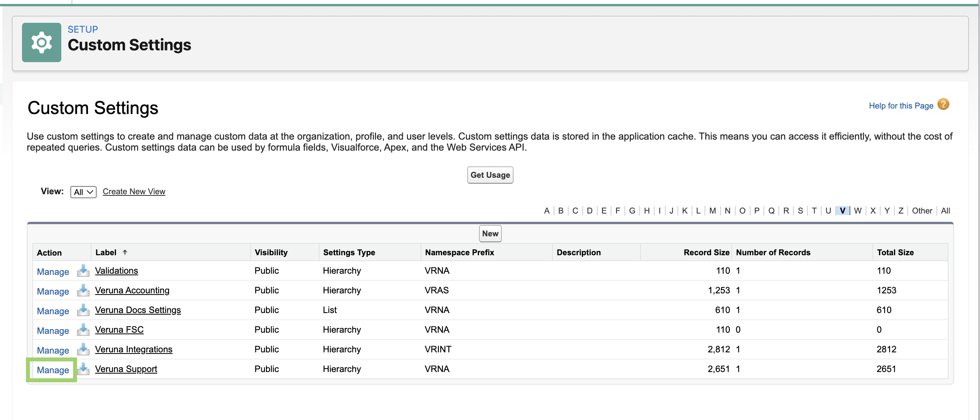The height and width of the screenshot is (420, 980).
Task: Open the View dropdown set to All
Action: coord(83,192)
